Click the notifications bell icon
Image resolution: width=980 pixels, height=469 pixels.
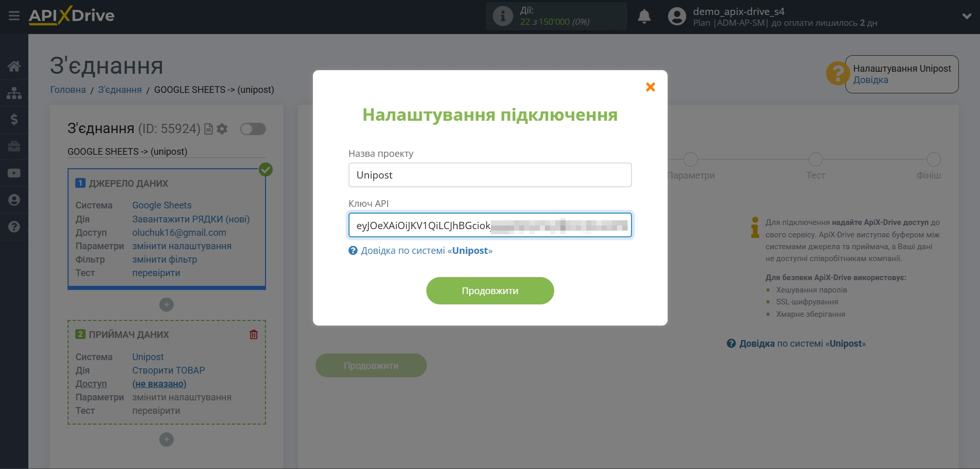[644, 17]
